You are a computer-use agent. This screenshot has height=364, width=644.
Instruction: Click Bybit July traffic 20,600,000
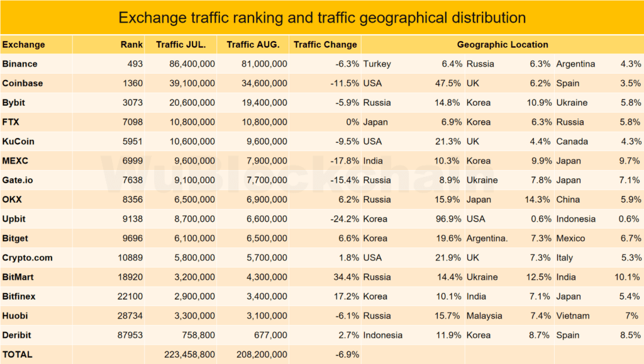point(192,103)
